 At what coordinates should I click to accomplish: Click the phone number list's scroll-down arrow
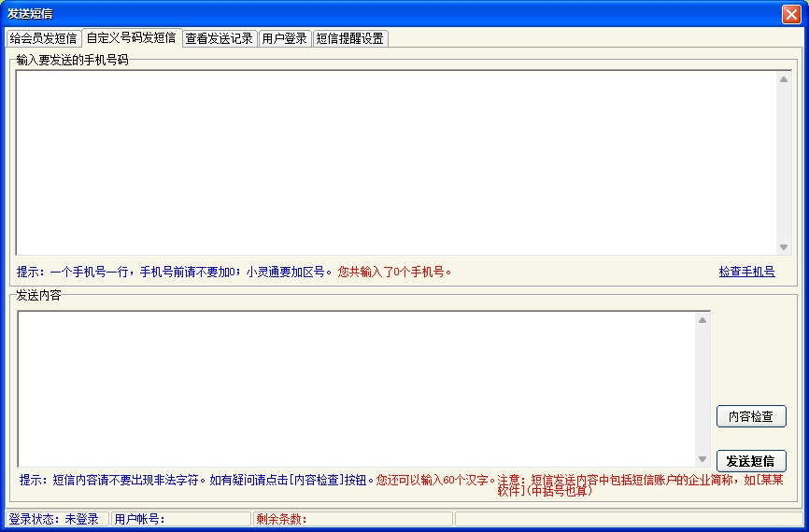[784, 247]
